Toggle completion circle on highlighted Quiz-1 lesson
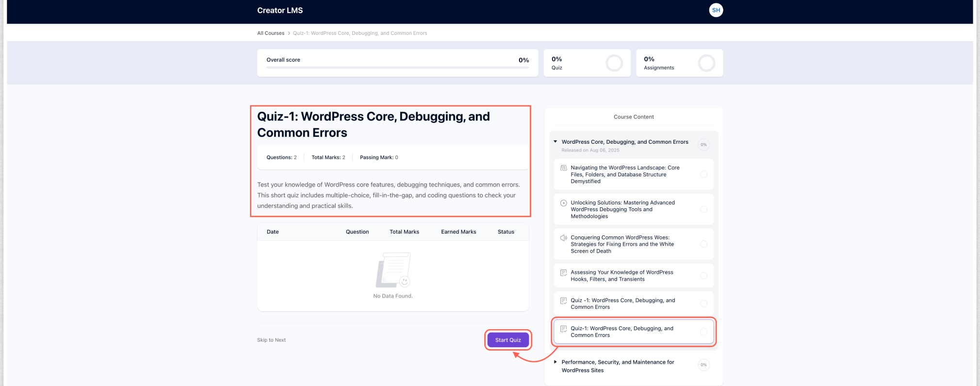This screenshot has height=386, width=980. coord(703,332)
